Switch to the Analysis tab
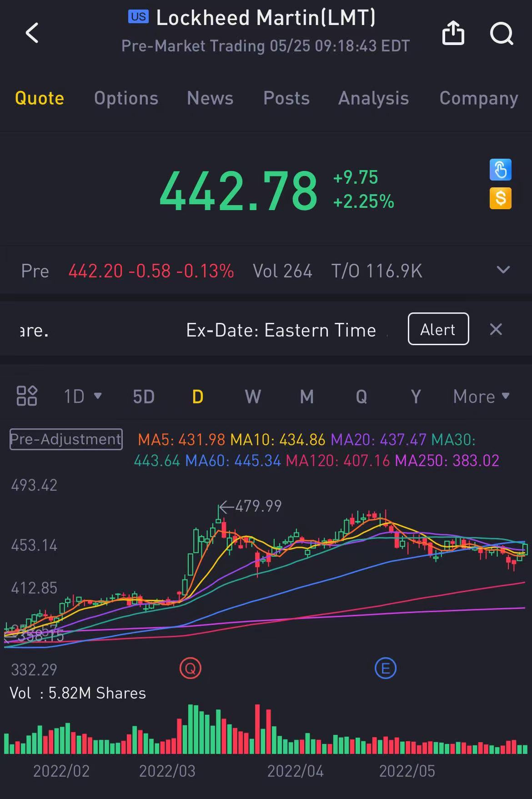532x799 pixels. click(x=373, y=98)
